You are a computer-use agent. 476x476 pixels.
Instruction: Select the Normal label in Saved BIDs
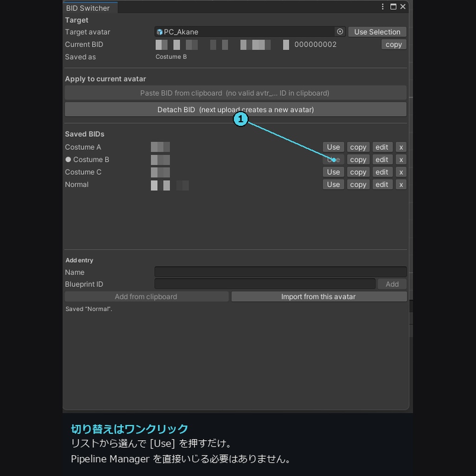(77, 185)
